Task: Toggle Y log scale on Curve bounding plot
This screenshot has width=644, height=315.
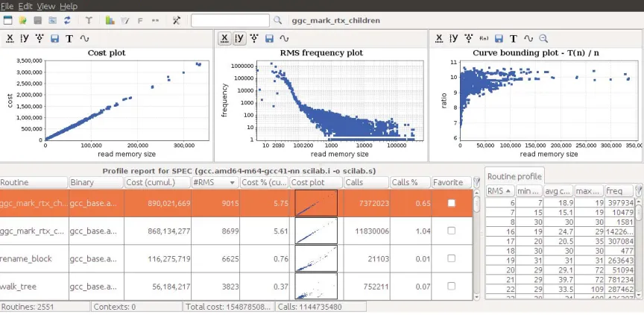Action: tap(454, 39)
